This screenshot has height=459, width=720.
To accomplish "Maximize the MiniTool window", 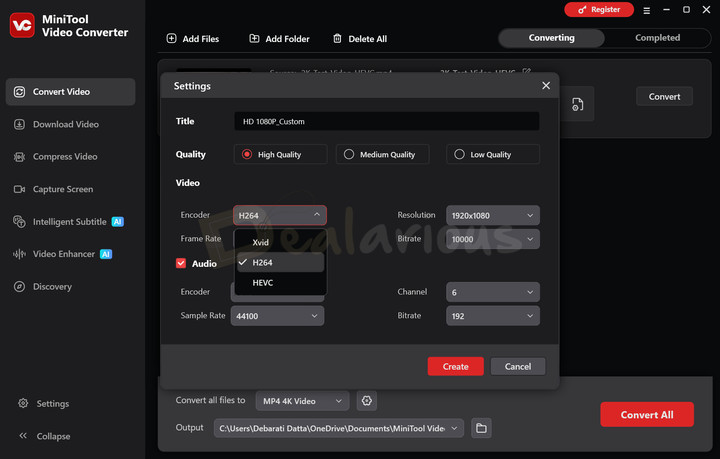I will [x=686, y=10].
